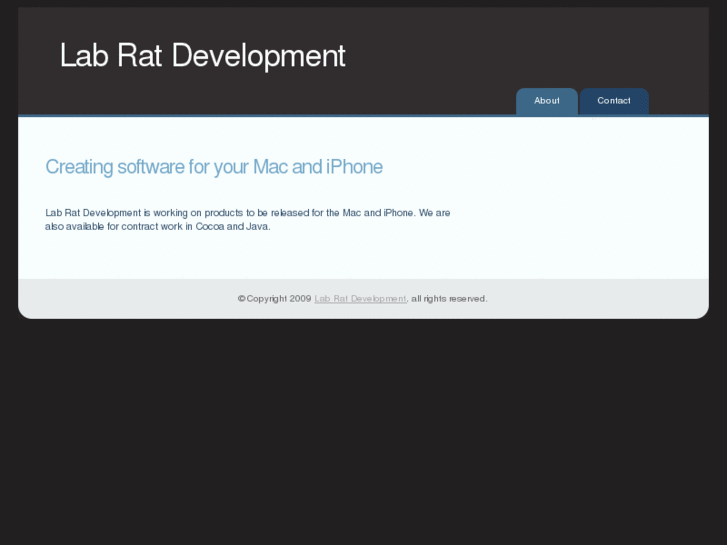Click the 'contract work' text in the paragraph

[150, 227]
